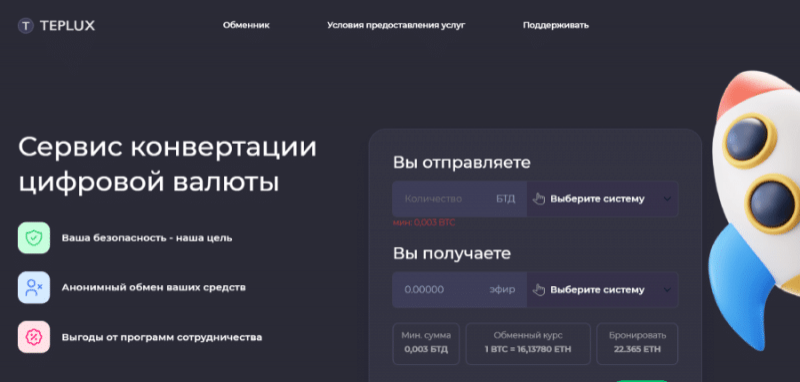Expand the send currency chevron arrow
Screen dimensions: 800x382
(667, 199)
